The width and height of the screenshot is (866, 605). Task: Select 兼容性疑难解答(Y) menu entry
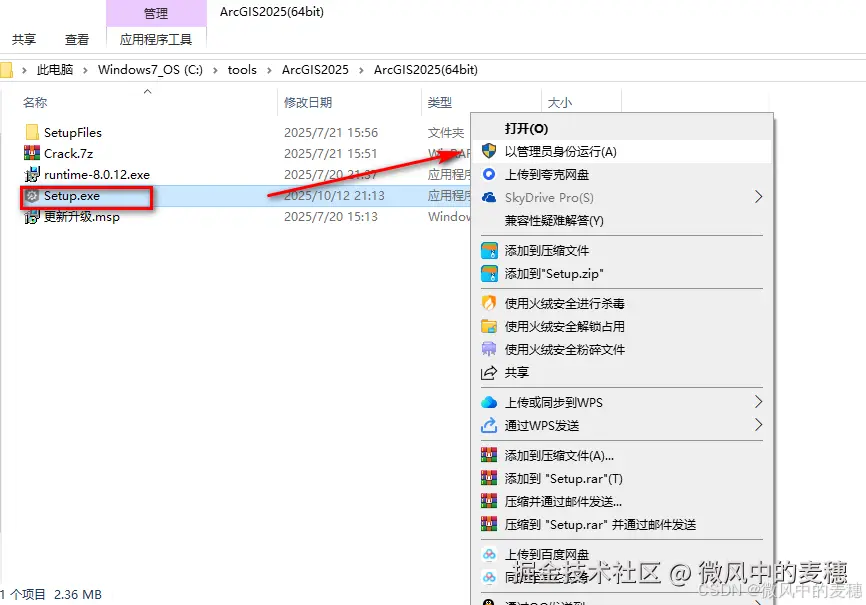tap(554, 220)
